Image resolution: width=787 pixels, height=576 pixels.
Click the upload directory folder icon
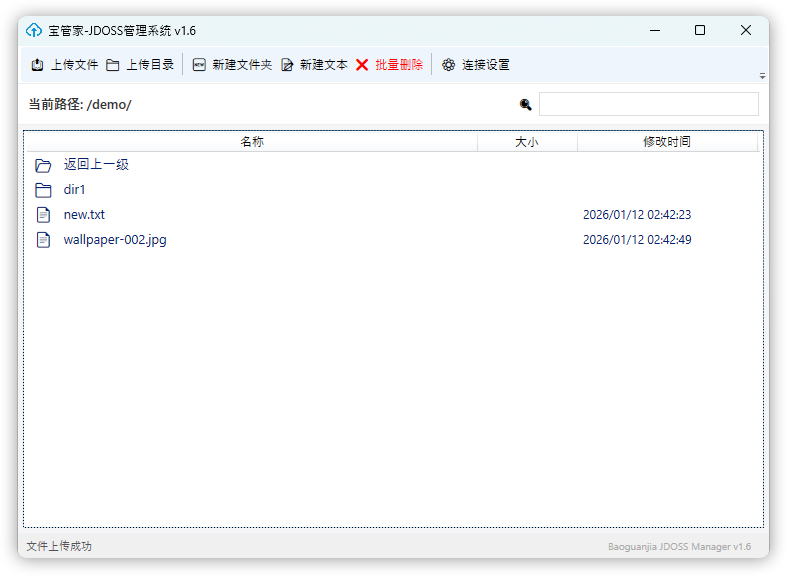(x=113, y=65)
